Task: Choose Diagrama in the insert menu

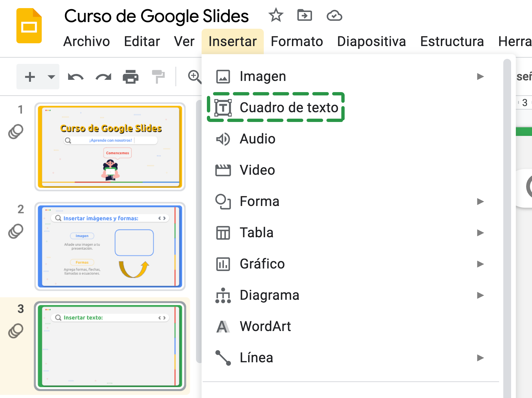Action: 352,295
